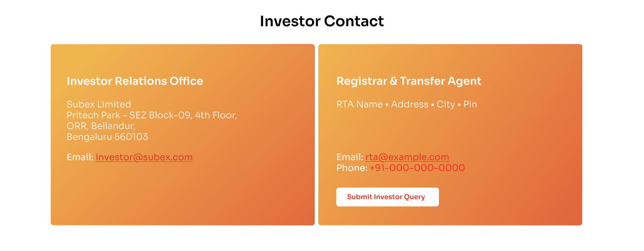Click the Email label before investor@subex.com
The image size is (644, 251).
pos(80,157)
